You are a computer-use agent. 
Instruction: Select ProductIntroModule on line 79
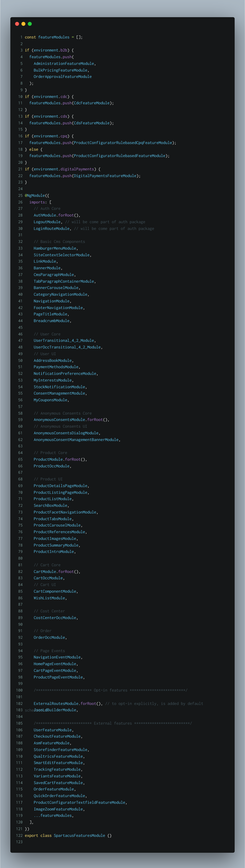click(54, 552)
